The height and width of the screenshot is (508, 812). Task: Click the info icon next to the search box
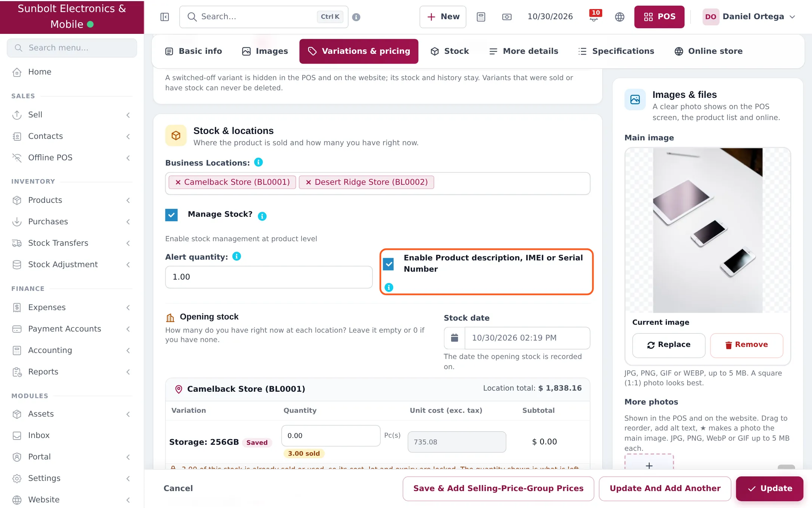(356, 17)
